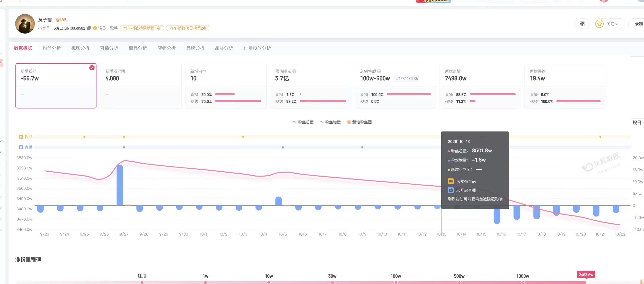Click the 1000w milestone marker

tap(523, 282)
